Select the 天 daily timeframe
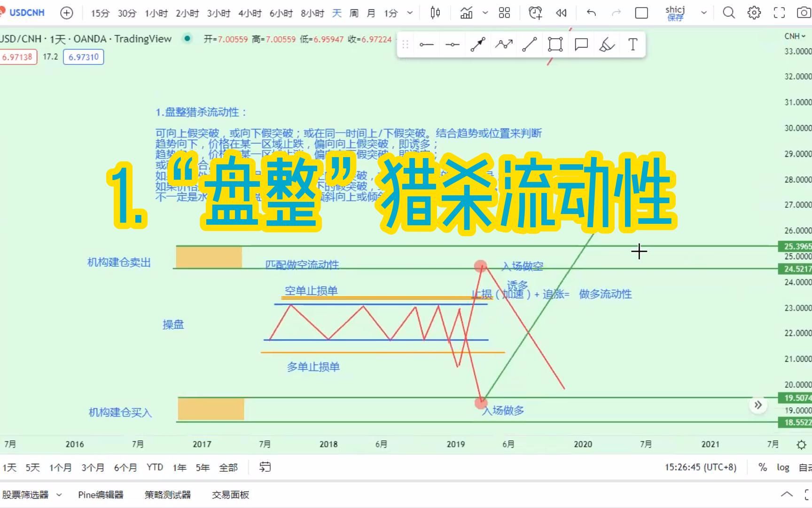 (x=337, y=13)
